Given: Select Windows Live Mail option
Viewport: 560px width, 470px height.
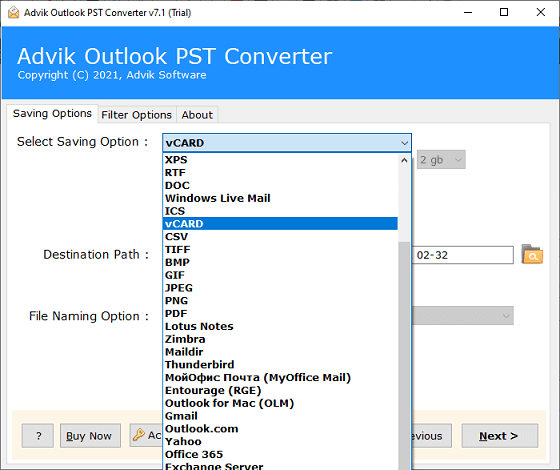Looking at the screenshot, I should tap(280, 198).
